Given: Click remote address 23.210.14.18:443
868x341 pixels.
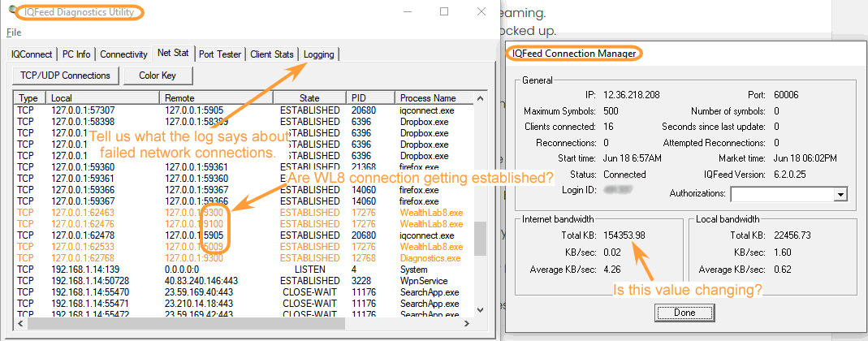Looking at the screenshot, I should [199, 304].
